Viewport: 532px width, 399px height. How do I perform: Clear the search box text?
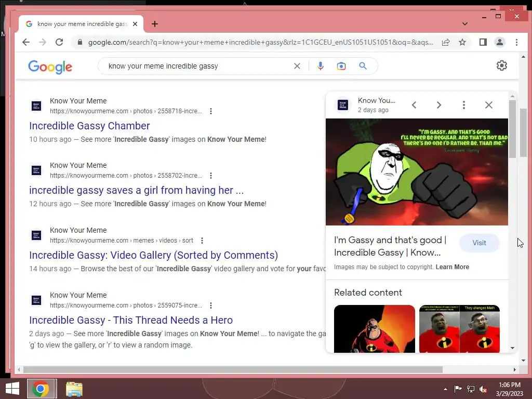[x=297, y=66]
